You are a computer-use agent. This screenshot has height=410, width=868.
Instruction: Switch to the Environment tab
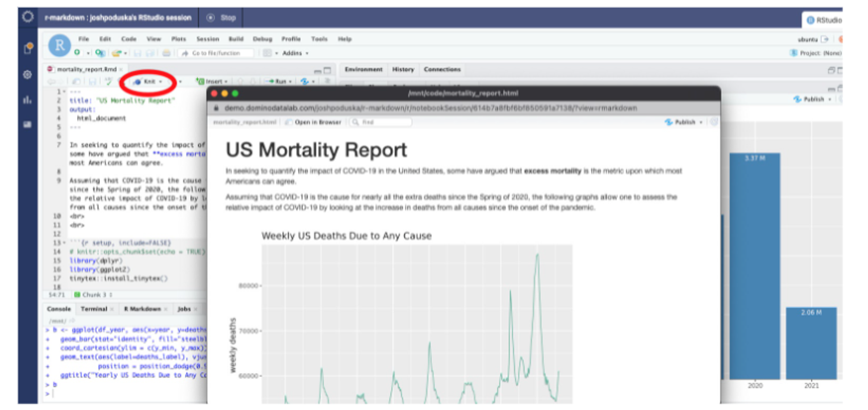pyautogui.click(x=363, y=69)
